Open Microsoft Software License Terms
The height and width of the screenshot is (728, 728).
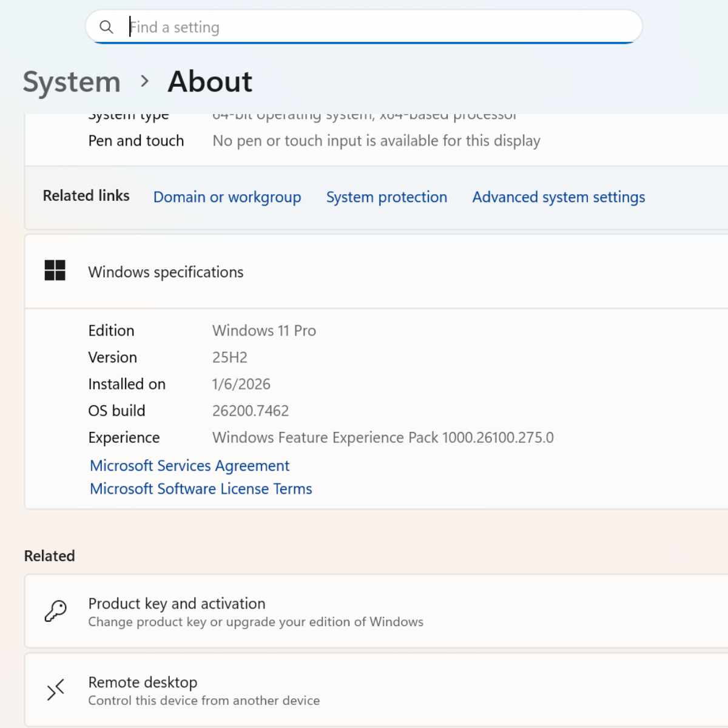[x=201, y=489]
